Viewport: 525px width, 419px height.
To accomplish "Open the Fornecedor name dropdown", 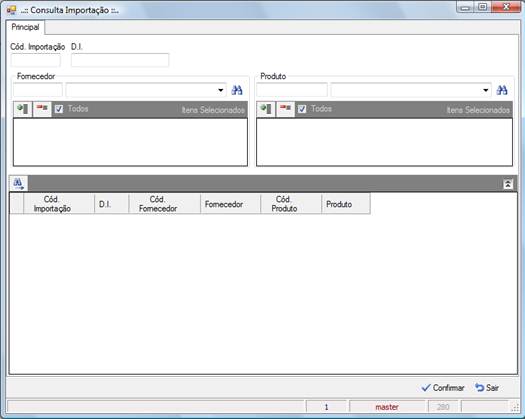I will [x=221, y=90].
